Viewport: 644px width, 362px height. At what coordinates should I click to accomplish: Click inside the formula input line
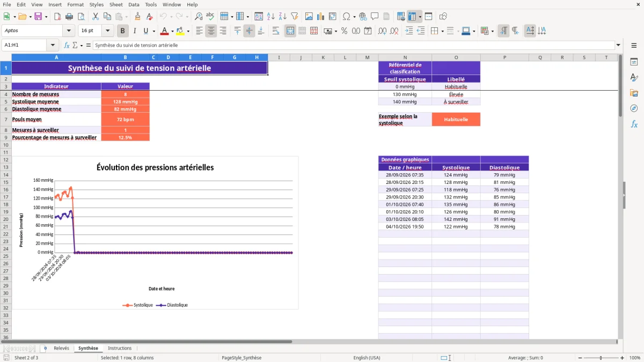click(354, 46)
